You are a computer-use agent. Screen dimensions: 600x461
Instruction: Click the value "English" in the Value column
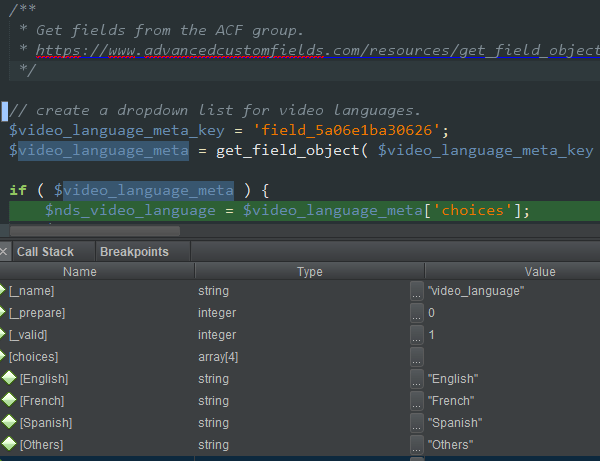(453, 379)
